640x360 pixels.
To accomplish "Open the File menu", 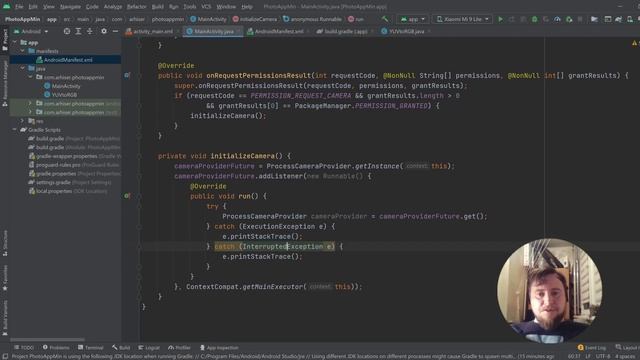I will pos(19,7).
